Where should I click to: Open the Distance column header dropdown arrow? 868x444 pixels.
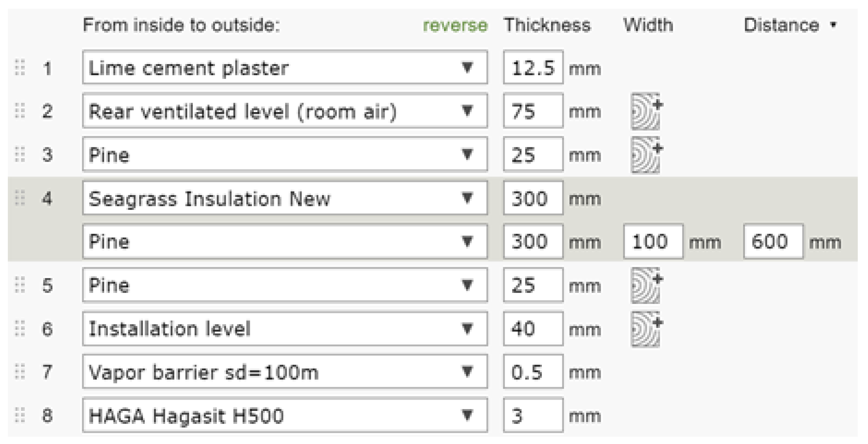pos(833,25)
